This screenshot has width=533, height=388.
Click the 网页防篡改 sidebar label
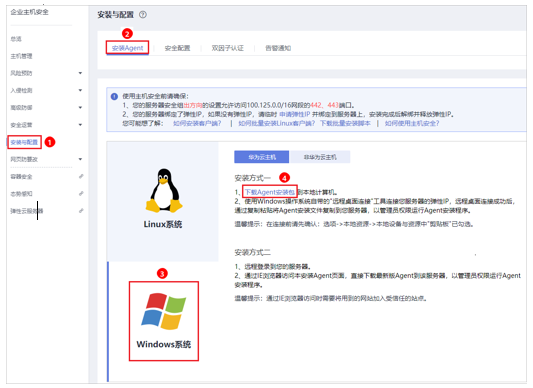[x=24, y=159]
